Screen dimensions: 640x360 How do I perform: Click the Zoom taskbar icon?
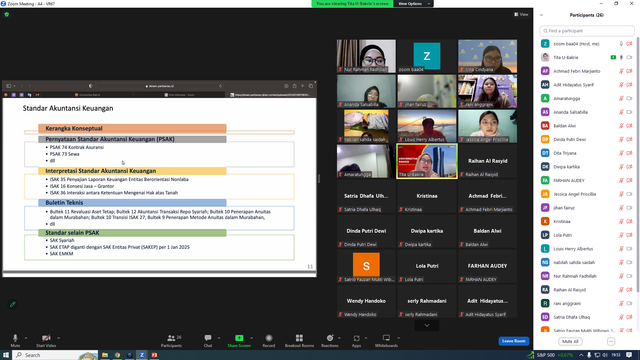(142, 355)
